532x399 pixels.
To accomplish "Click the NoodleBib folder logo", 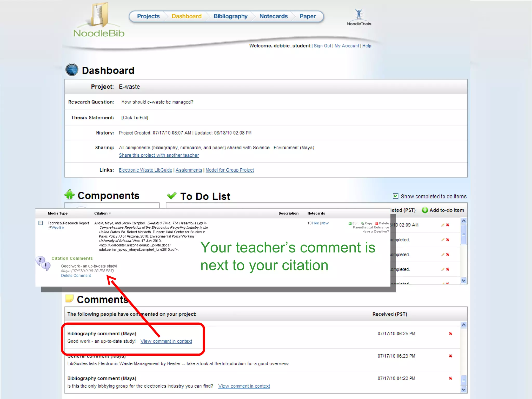I will [x=99, y=20].
